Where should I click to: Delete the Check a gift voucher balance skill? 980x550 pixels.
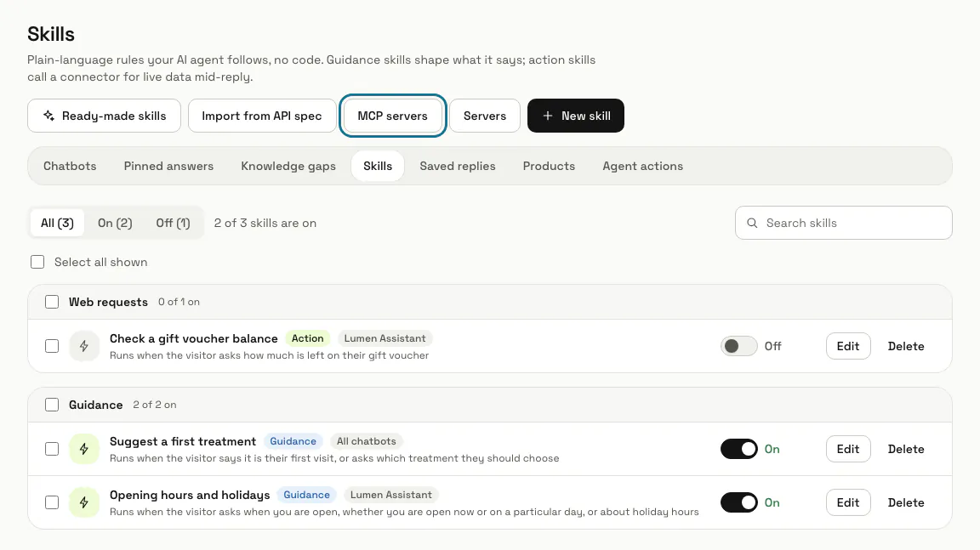click(x=906, y=346)
